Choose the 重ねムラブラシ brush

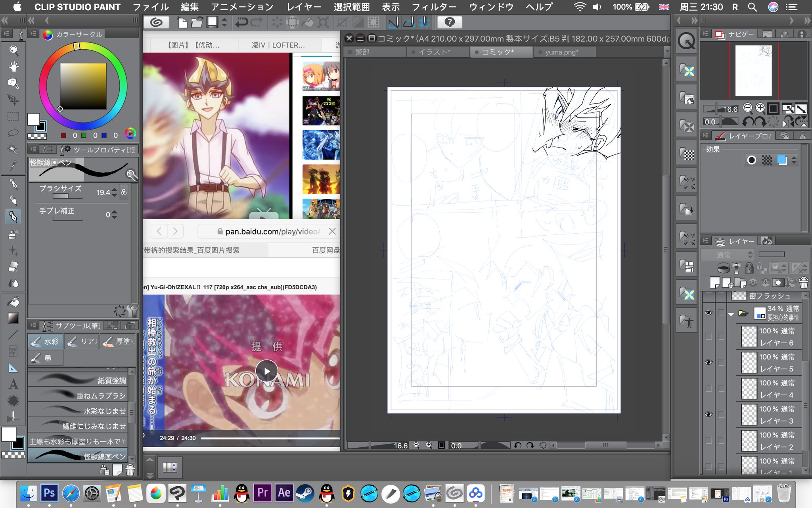[78, 395]
